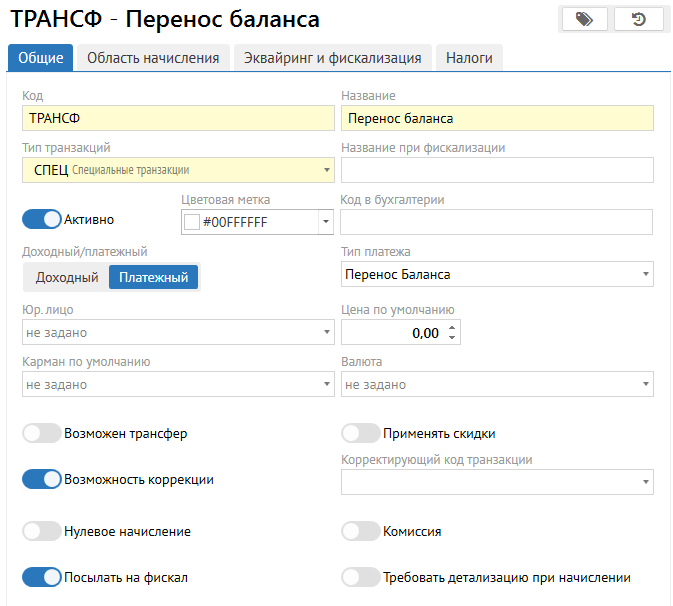The height and width of the screenshot is (606, 673).
Task: Toggle the Активно switch
Action: (x=42, y=219)
